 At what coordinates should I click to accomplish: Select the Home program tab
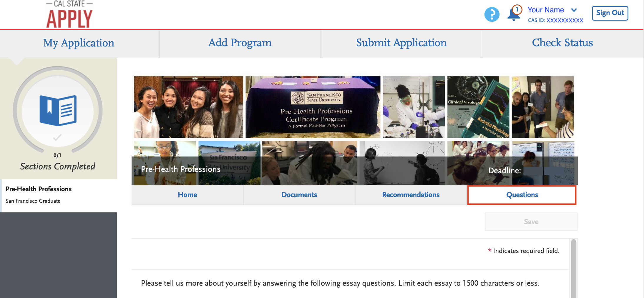coord(187,195)
